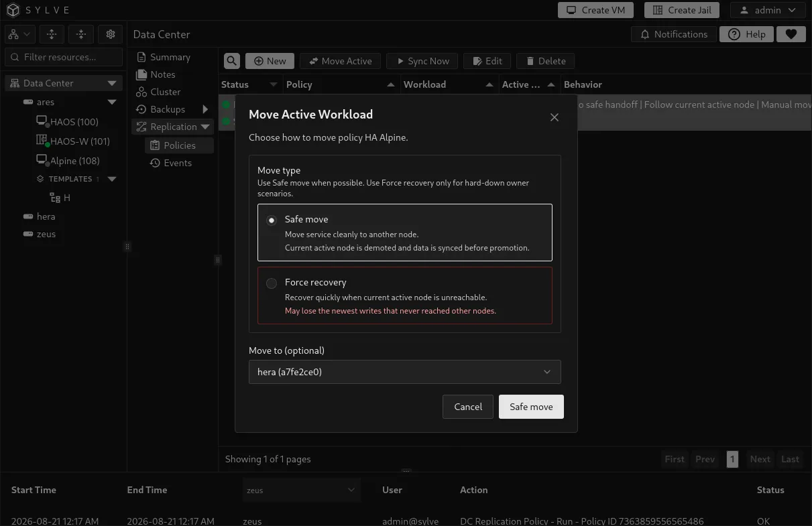Select HAOS (100) VM in tree
This screenshot has height=526, width=812.
67,122
